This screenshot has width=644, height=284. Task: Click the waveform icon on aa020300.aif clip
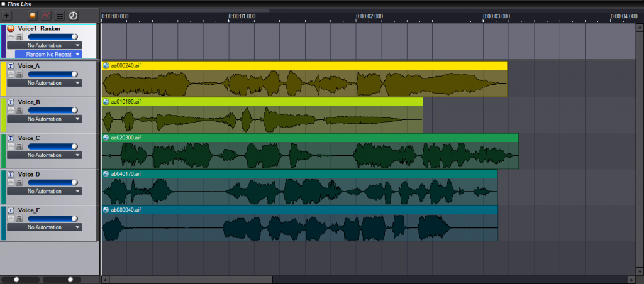106,138
